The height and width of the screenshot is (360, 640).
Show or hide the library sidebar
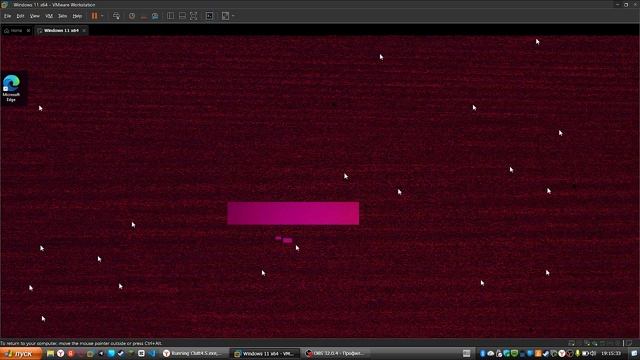click(x=171, y=16)
